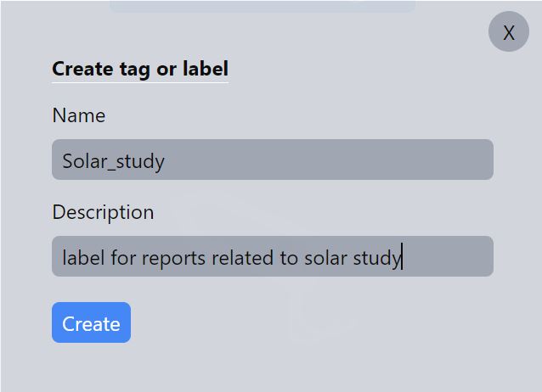
Task: Click the blank area beneath the Create button
Action: [91, 367]
